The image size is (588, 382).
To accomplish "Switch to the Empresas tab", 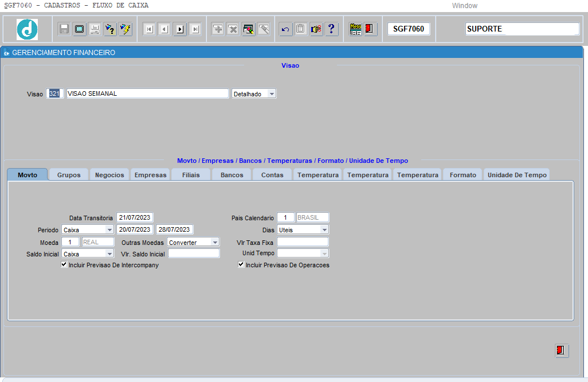I will 150,175.
